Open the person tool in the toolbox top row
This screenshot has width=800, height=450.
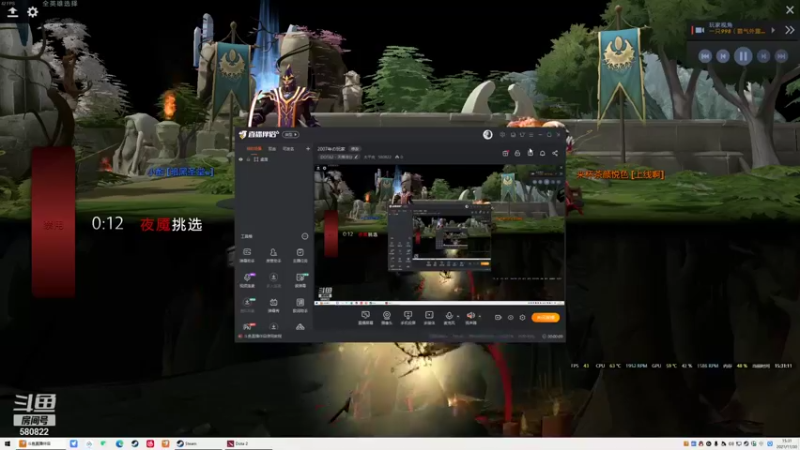click(x=273, y=255)
